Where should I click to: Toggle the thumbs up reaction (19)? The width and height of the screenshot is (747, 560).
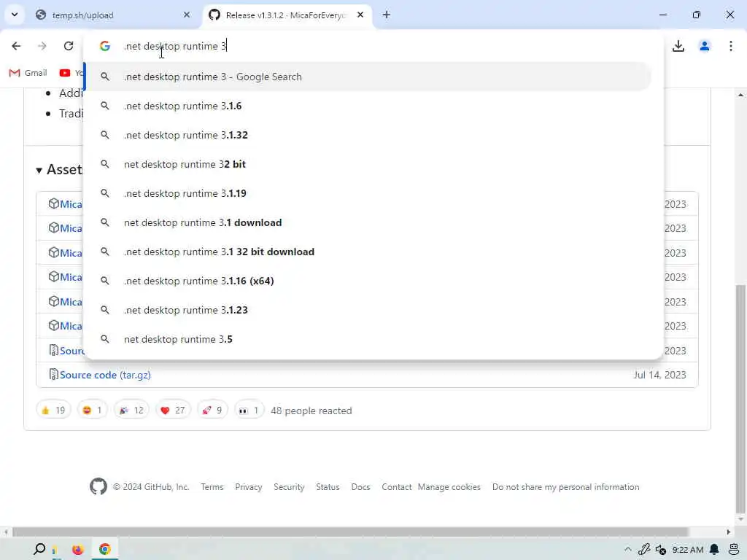coord(53,410)
